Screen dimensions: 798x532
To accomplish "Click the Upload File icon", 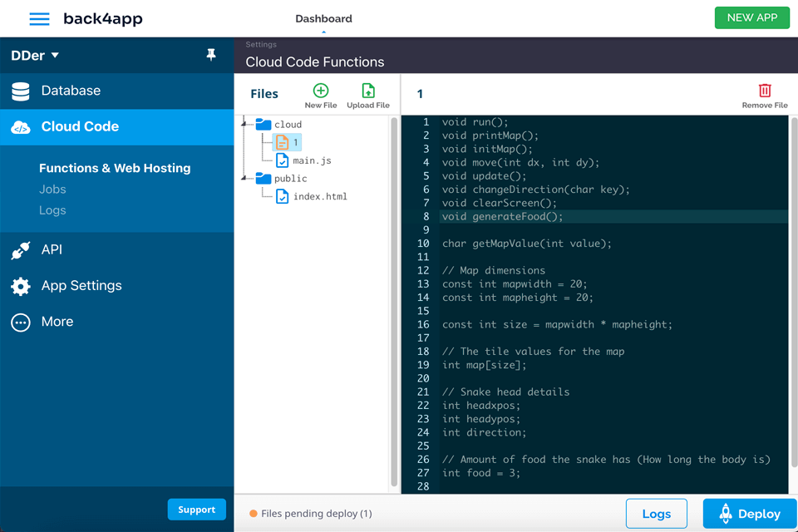I will (x=367, y=91).
